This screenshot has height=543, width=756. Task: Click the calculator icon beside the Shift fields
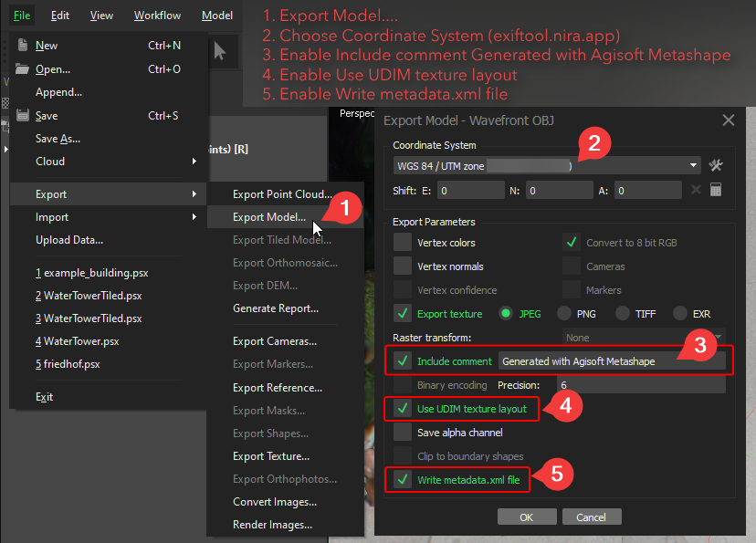point(717,190)
